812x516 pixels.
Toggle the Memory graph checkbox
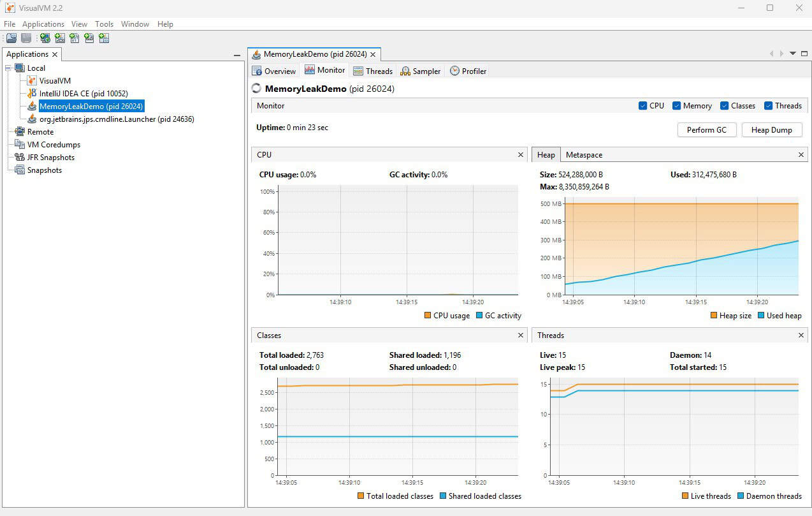coord(677,106)
